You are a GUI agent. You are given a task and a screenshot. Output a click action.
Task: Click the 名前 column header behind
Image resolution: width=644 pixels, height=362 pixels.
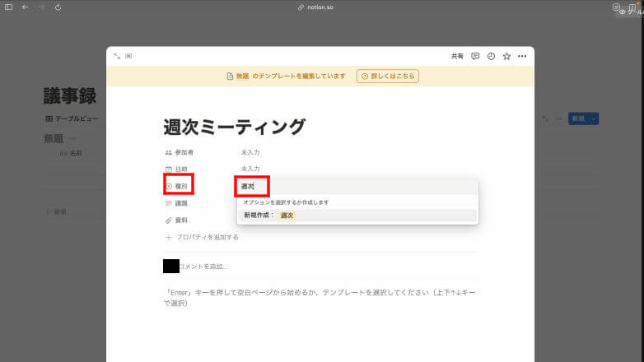click(71, 153)
